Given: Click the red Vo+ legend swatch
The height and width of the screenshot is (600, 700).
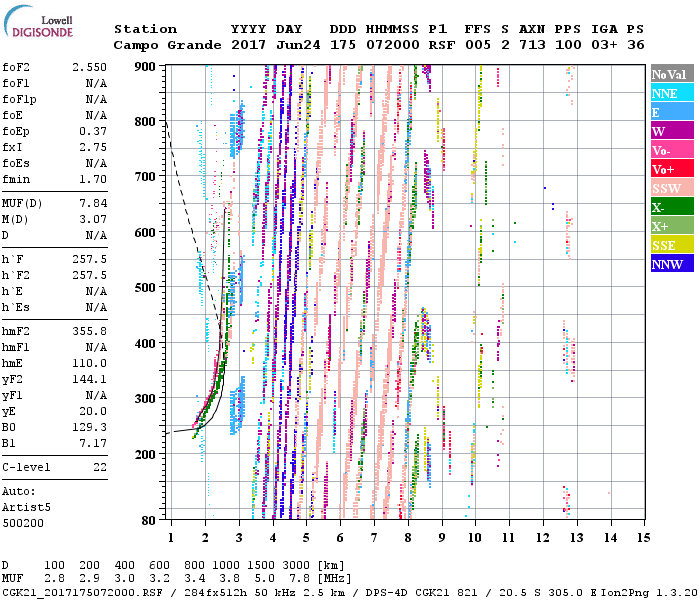Looking at the screenshot, I should click(x=672, y=169).
